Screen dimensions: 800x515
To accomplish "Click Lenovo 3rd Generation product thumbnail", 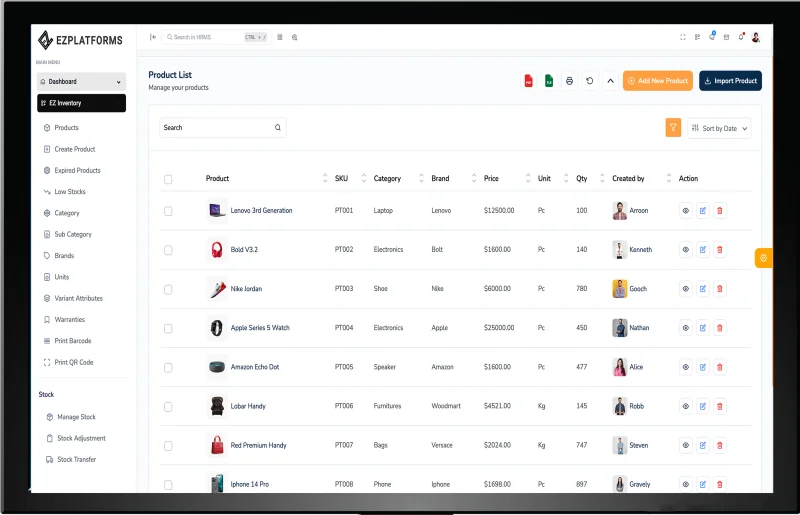I will pos(217,210).
